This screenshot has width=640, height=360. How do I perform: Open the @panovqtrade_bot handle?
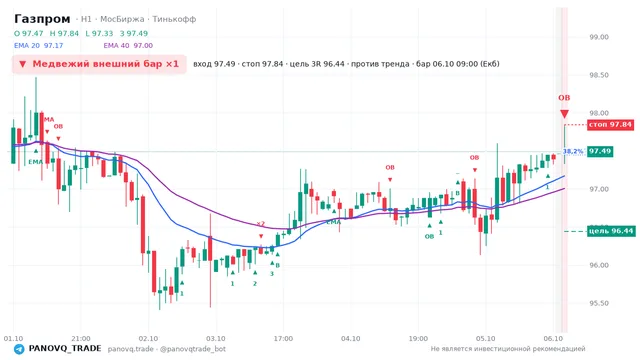(x=193, y=349)
